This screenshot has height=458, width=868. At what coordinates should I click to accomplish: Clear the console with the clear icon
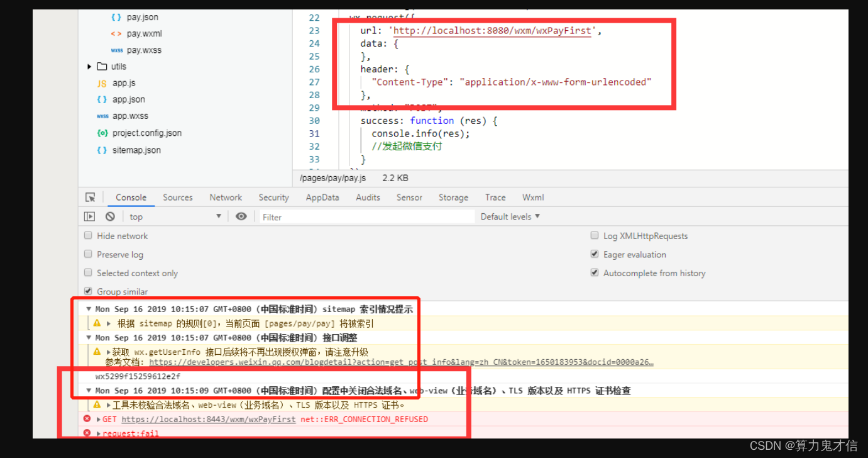tap(110, 216)
